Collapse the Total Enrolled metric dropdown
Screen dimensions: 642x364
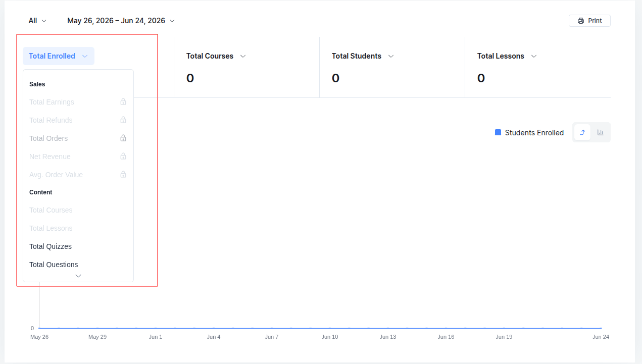click(x=59, y=56)
